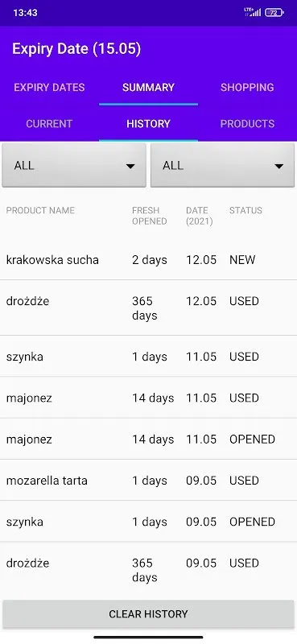Open the CURRENT sub-tab
This screenshot has height=644, width=297.
[x=49, y=124]
